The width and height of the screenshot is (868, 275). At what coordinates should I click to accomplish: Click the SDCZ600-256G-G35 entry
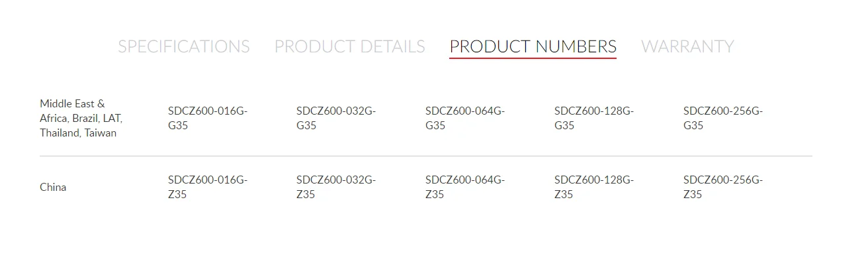(722, 118)
